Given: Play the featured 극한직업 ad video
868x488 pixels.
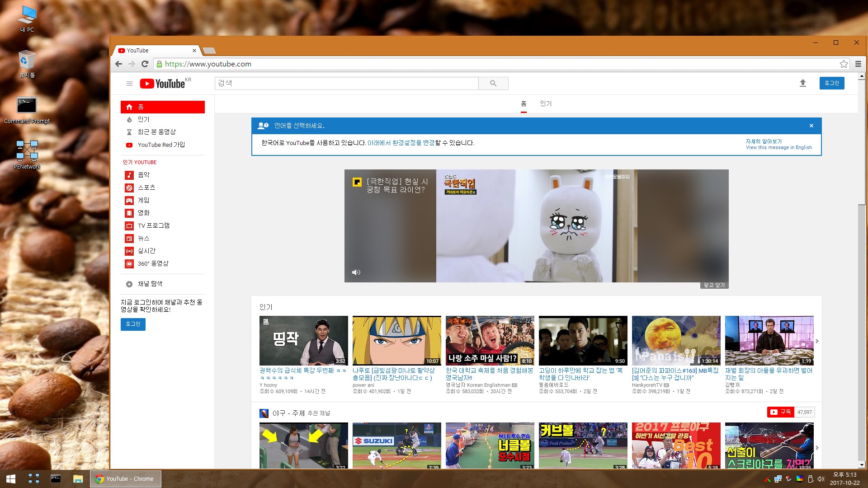Looking at the screenshot, I should (x=537, y=226).
